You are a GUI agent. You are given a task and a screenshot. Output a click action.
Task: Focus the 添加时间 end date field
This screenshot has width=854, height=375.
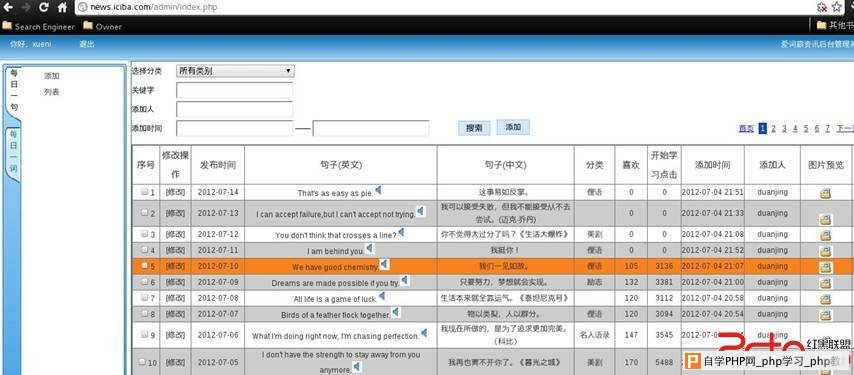(371, 128)
